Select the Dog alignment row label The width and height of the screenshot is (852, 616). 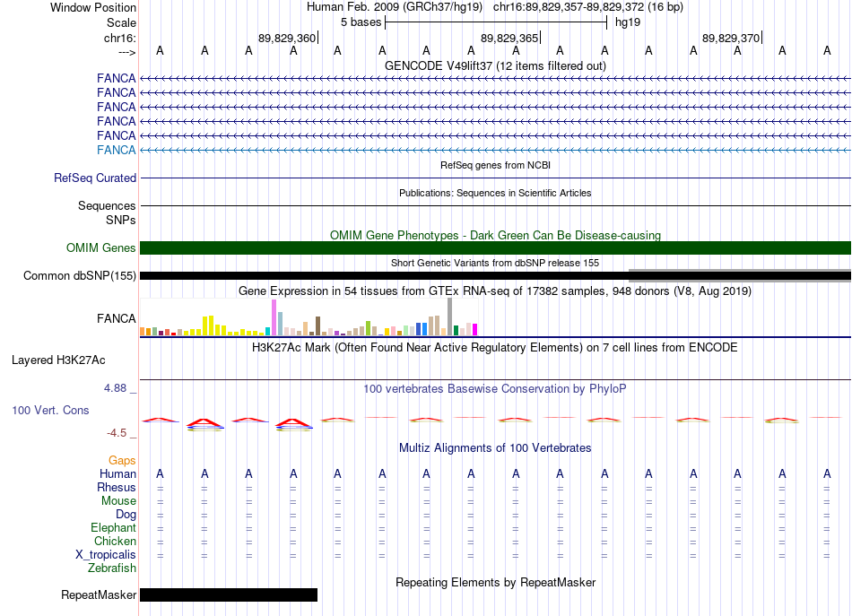pos(126,514)
